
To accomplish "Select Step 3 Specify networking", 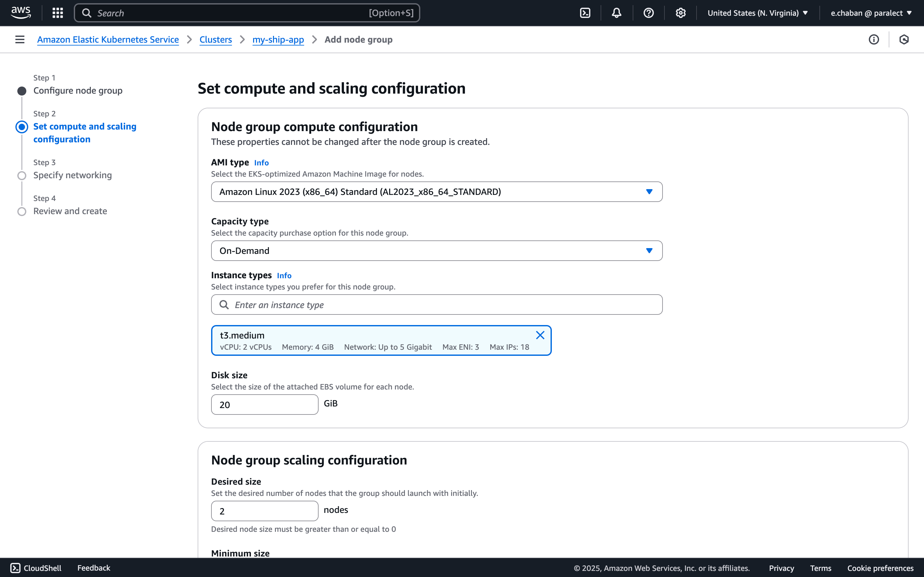I will pos(73,175).
